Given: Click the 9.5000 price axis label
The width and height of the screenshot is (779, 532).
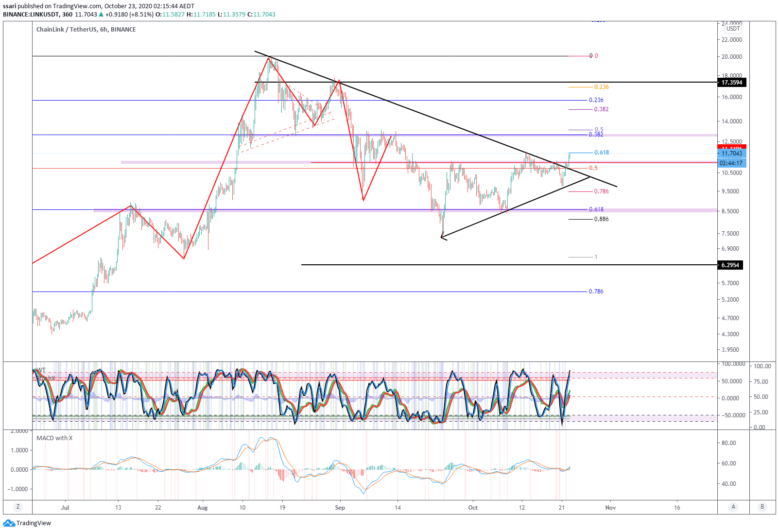Looking at the screenshot, I should (x=730, y=191).
